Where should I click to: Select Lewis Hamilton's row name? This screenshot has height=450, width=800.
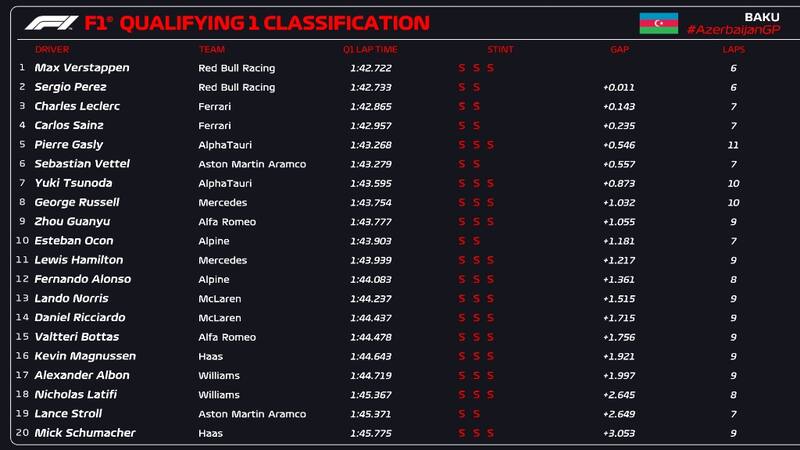79,260
